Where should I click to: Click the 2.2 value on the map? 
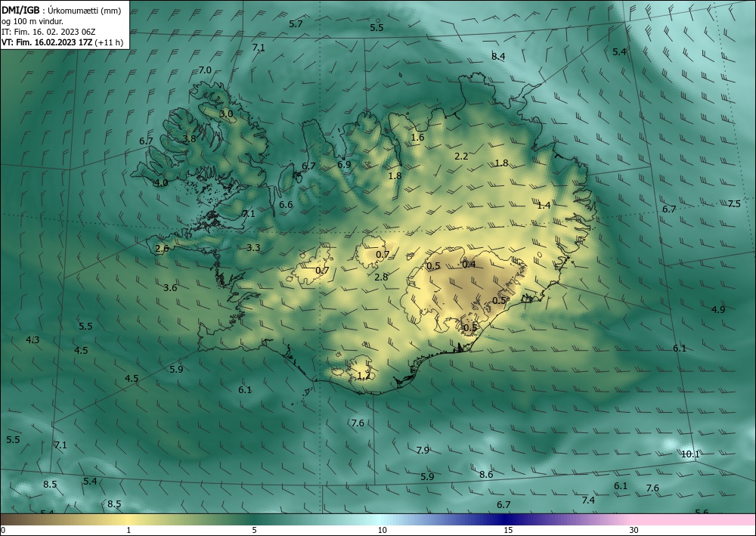(x=461, y=156)
